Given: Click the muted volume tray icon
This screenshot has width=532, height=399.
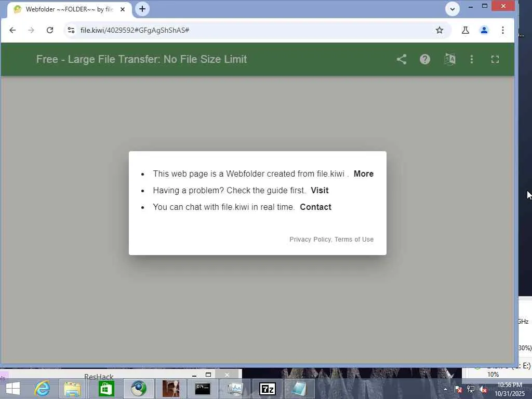Looking at the screenshot, I should (x=483, y=389).
